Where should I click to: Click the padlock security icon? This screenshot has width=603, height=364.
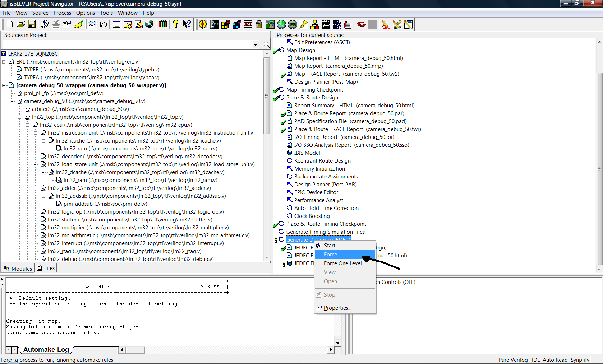pyautogui.click(x=259, y=24)
